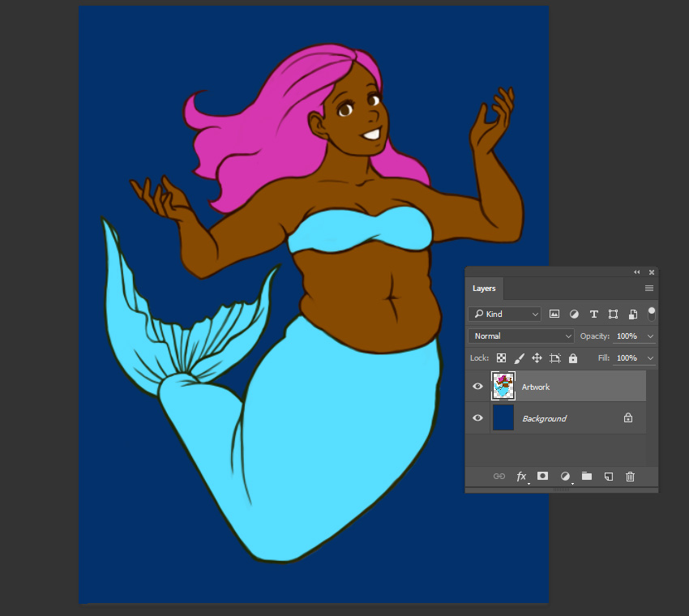Create new fill or adjustment layer
Screen dimensions: 689x616
[565, 477]
